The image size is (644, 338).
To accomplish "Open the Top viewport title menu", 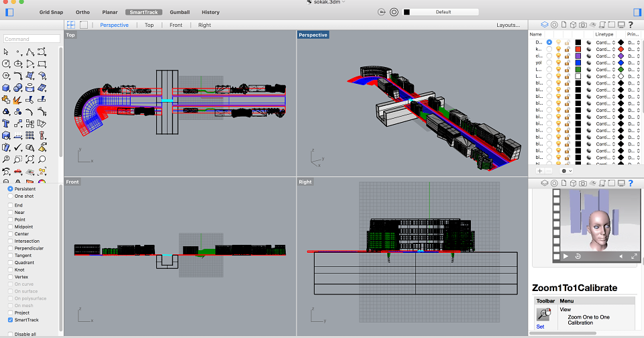I will (x=70, y=35).
